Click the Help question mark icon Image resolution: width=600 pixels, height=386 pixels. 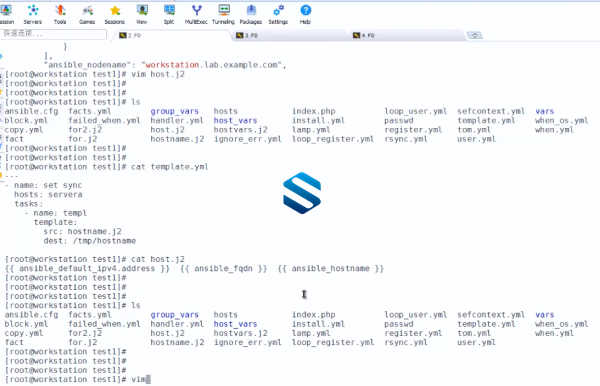[305, 14]
